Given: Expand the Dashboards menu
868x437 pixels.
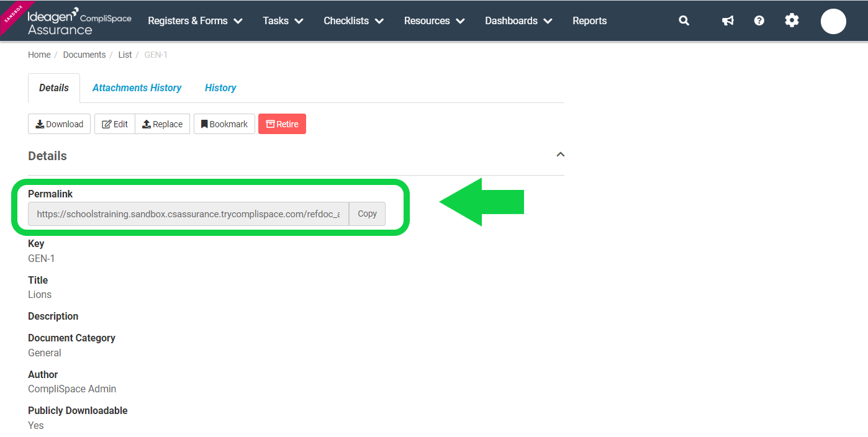Looking at the screenshot, I should (x=519, y=20).
